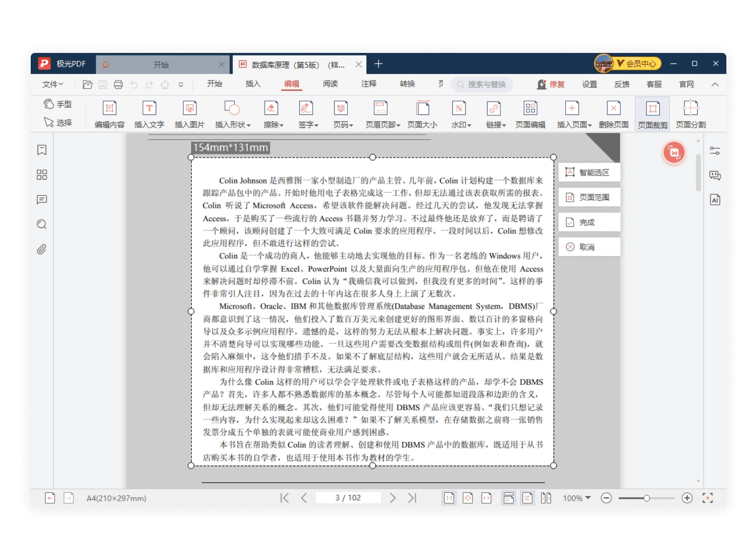Toggle fit page view mode

(x=467, y=498)
